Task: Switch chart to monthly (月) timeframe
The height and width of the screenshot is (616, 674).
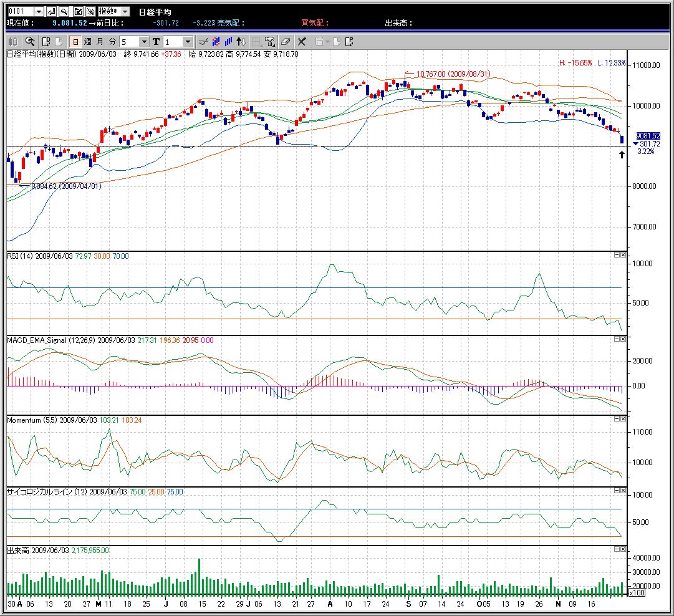Action: pyautogui.click(x=100, y=42)
